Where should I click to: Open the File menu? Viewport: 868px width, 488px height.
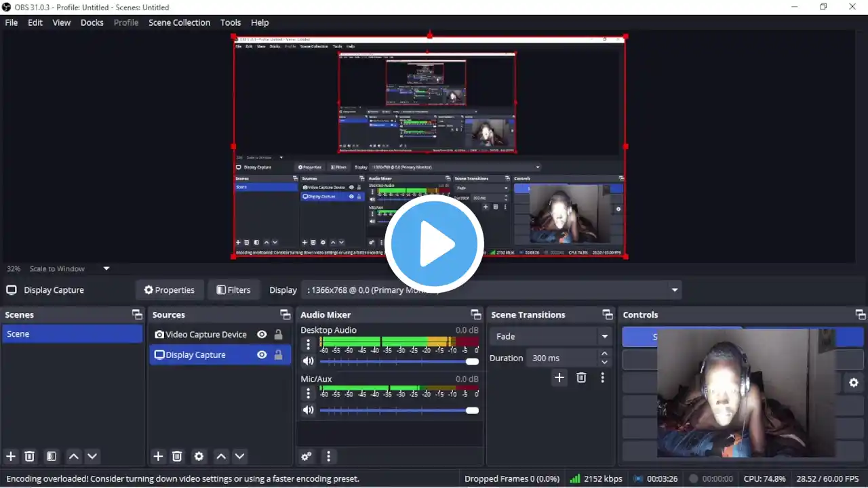coord(12,22)
